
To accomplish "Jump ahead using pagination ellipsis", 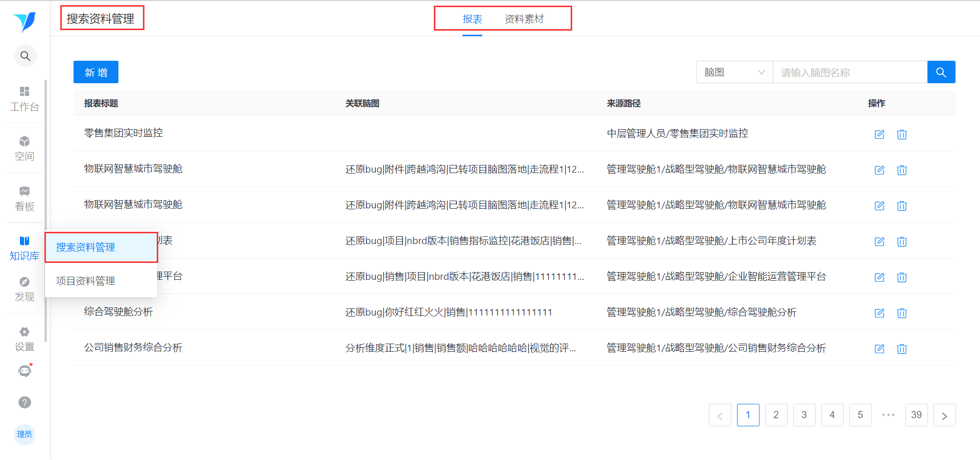I will (x=888, y=415).
